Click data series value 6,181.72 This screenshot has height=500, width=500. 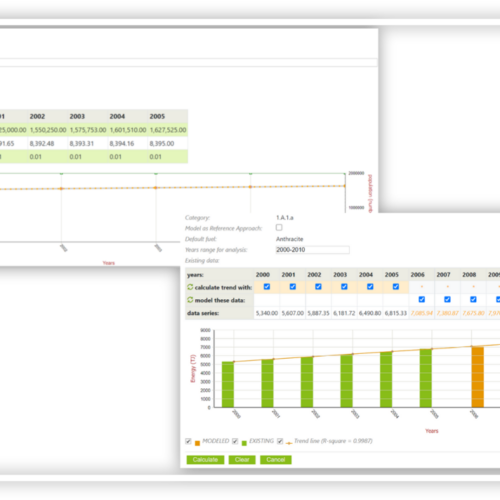[344, 313]
